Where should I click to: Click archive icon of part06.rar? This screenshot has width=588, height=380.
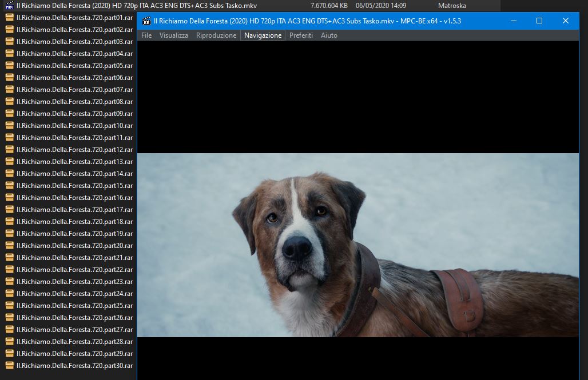[10, 78]
